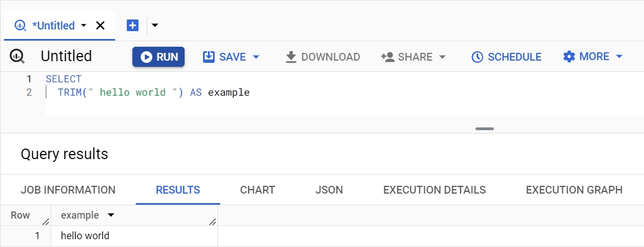Create a new query with the plus icon
The image size is (644, 247).
132,26
